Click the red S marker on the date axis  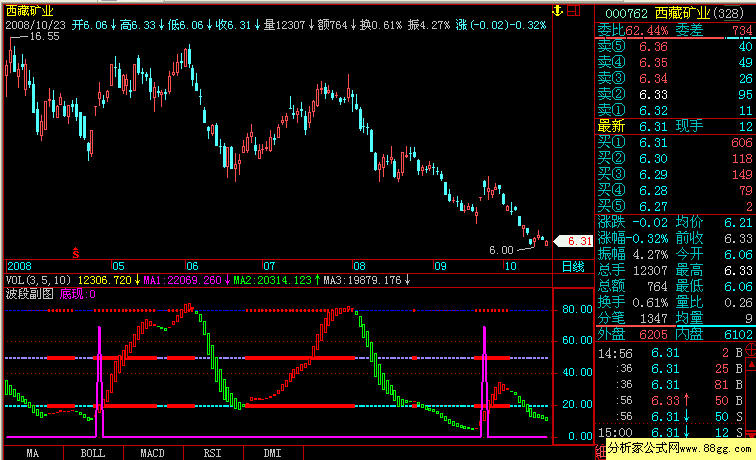[x=76, y=253]
